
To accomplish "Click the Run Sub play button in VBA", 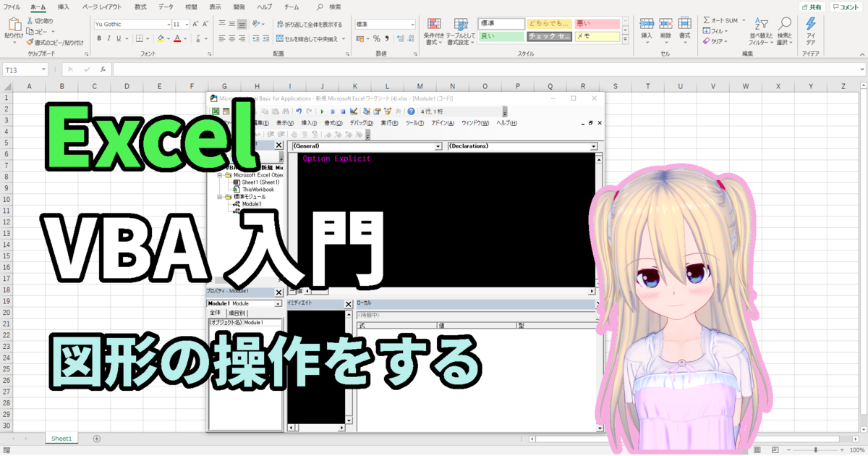I will pyautogui.click(x=322, y=111).
